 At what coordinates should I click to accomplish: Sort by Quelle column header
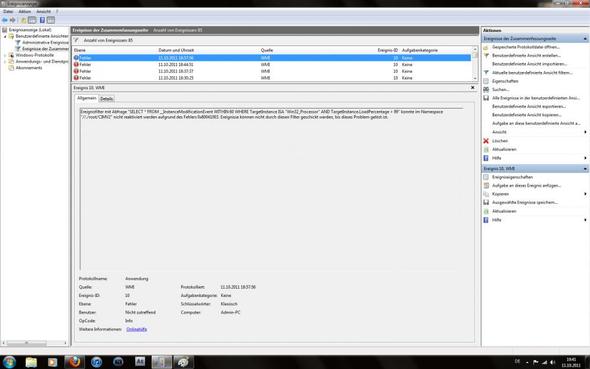(267, 50)
